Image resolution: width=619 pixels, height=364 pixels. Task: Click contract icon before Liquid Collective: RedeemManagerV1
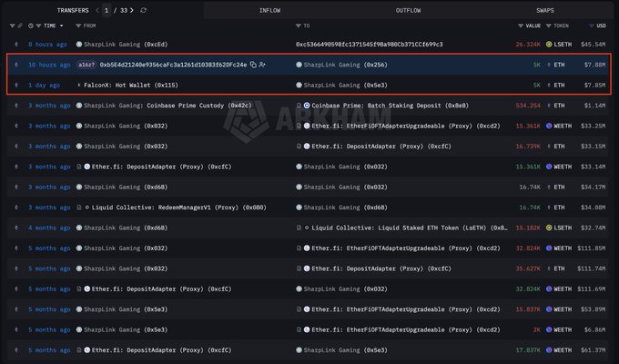click(79, 207)
